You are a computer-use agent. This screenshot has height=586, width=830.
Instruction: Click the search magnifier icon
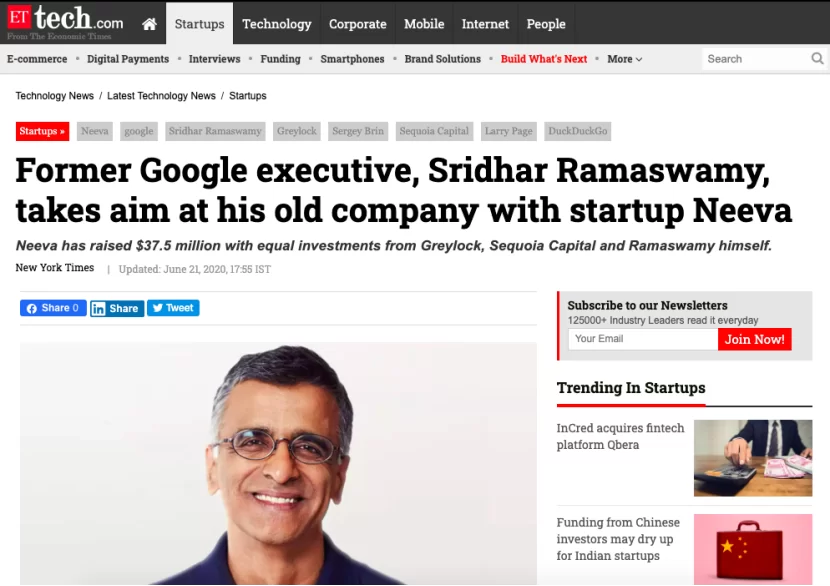817,59
